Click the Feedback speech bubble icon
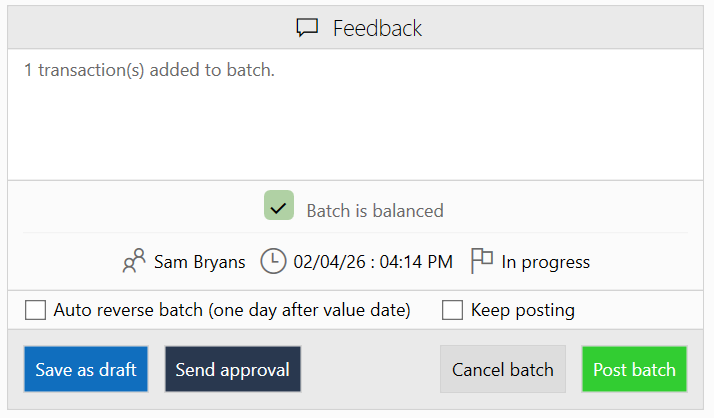This screenshot has height=418, width=714. point(307,28)
